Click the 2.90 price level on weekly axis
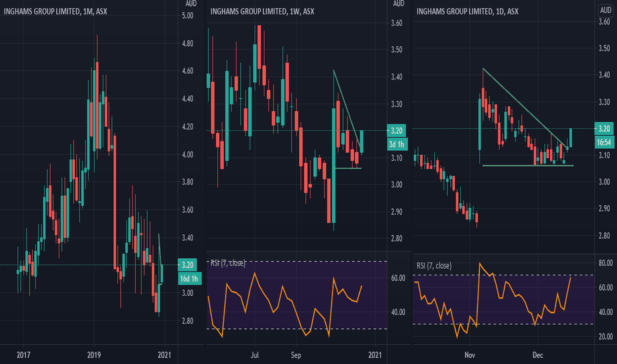 click(397, 211)
